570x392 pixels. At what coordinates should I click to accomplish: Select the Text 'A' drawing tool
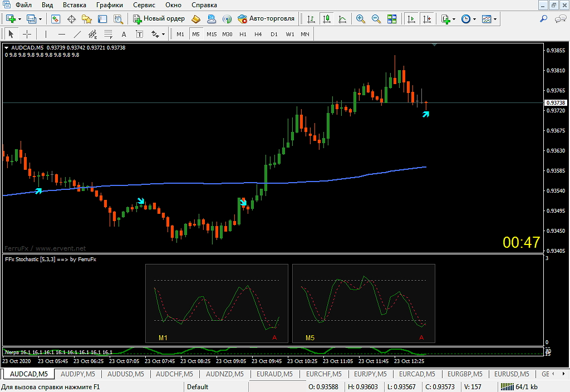[x=124, y=34]
